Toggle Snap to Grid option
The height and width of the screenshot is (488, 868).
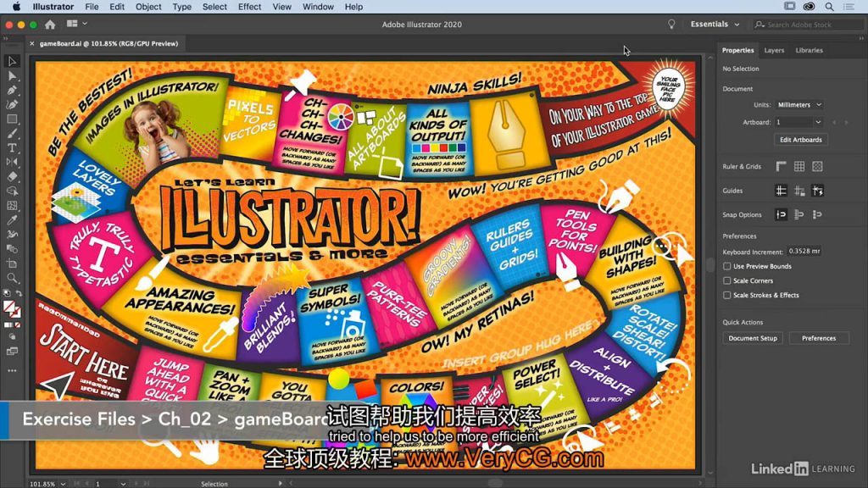799,214
